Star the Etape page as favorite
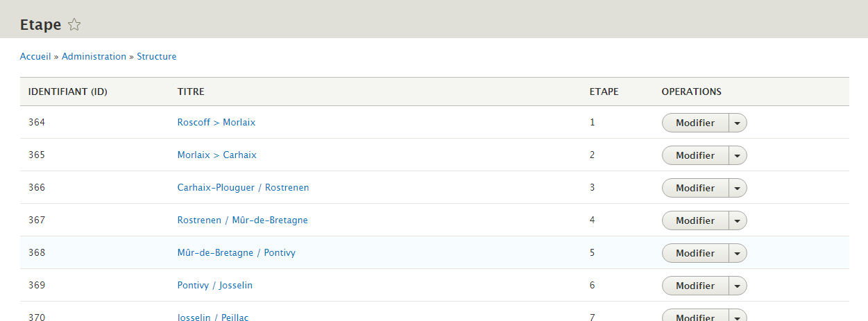The width and height of the screenshot is (868, 321). tap(74, 25)
